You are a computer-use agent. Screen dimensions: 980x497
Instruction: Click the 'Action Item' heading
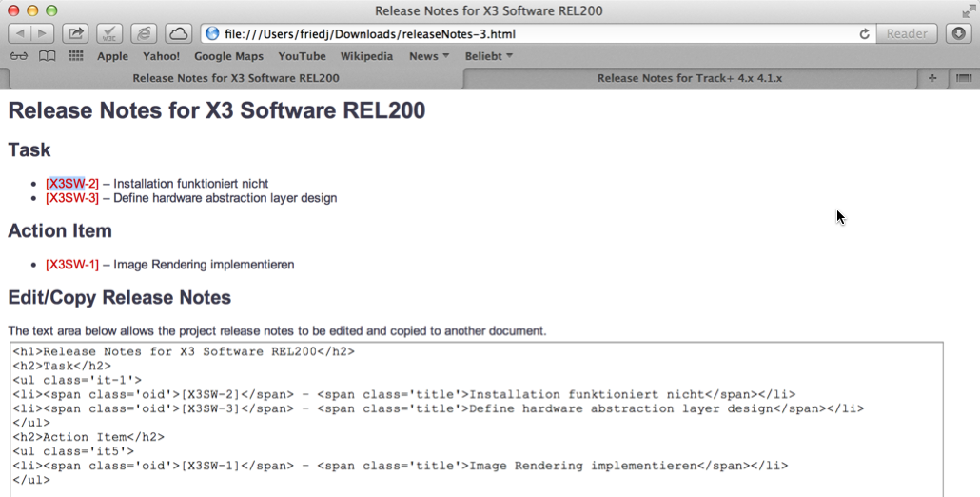coord(60,230)
